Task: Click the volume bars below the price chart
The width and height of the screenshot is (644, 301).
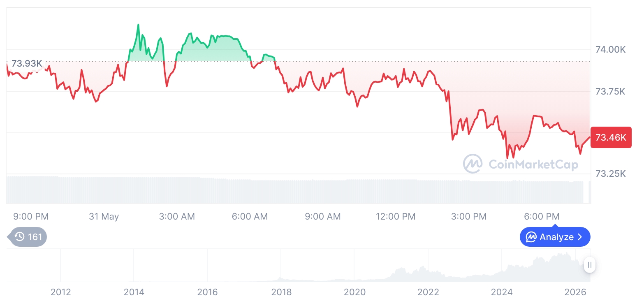Action: tap(294, 190)
